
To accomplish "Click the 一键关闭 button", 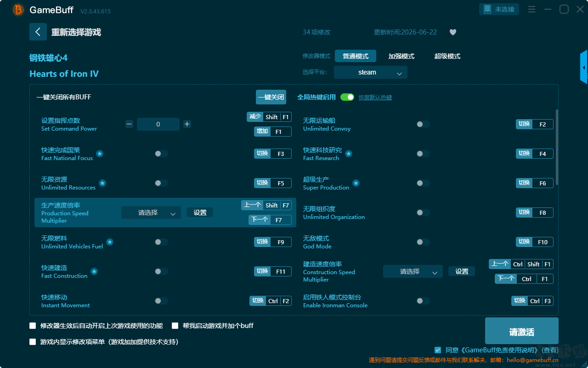I will pos(271,97).
